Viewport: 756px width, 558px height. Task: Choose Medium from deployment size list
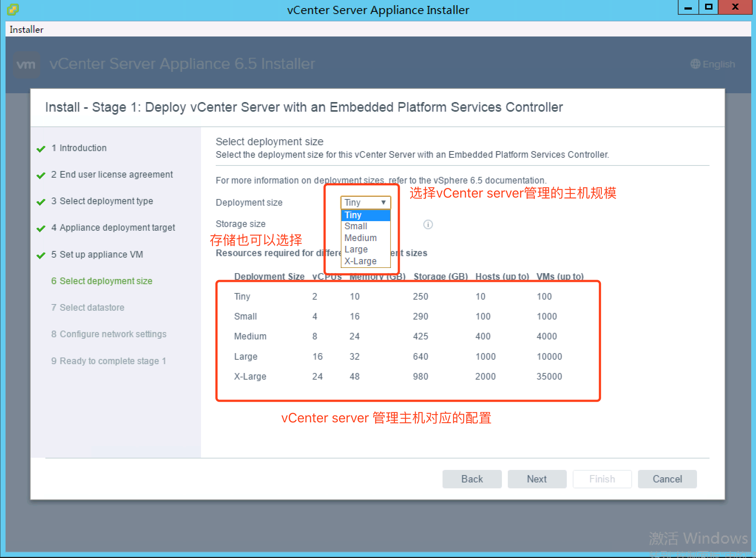[365, 238]
